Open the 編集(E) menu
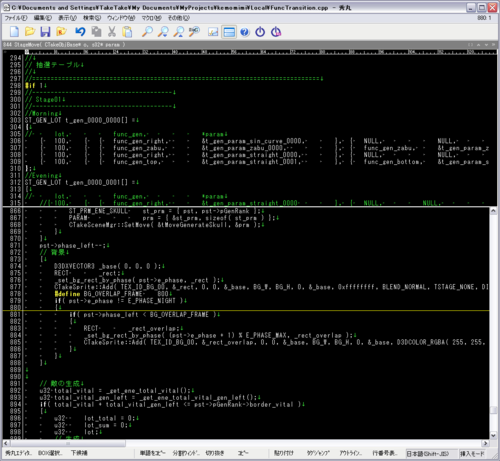Viewport: 500px width, 461px height. (43, 18)
